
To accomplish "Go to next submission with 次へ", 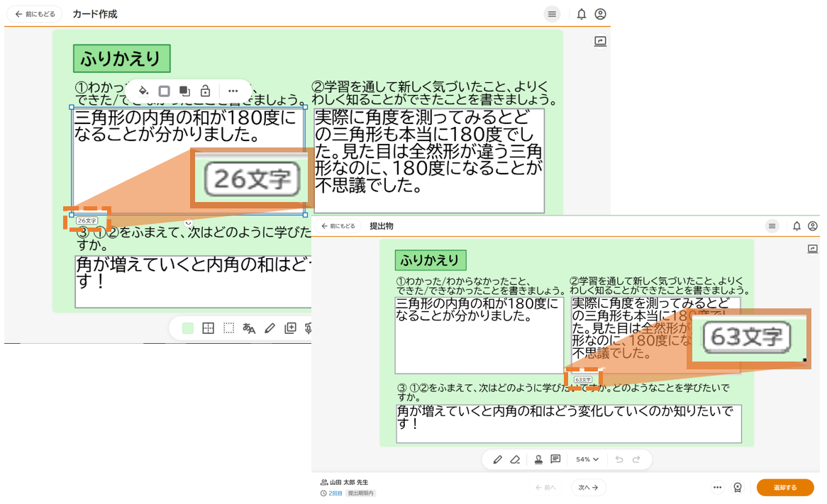I will point(588,488).
